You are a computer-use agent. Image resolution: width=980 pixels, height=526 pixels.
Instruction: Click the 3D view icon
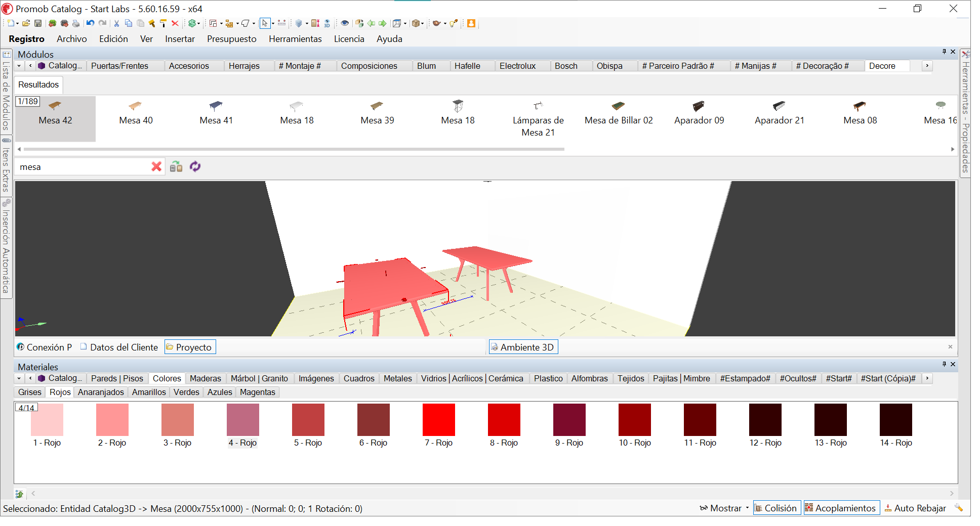pos(327,23)
